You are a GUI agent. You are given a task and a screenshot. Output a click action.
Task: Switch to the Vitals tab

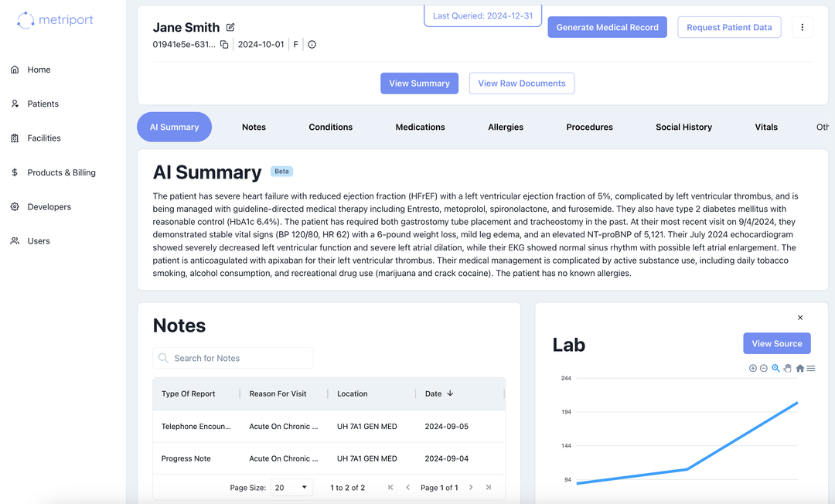[765, 128]
